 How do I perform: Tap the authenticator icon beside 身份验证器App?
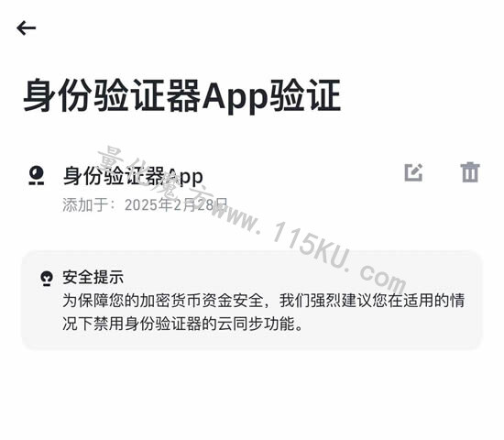37,176
